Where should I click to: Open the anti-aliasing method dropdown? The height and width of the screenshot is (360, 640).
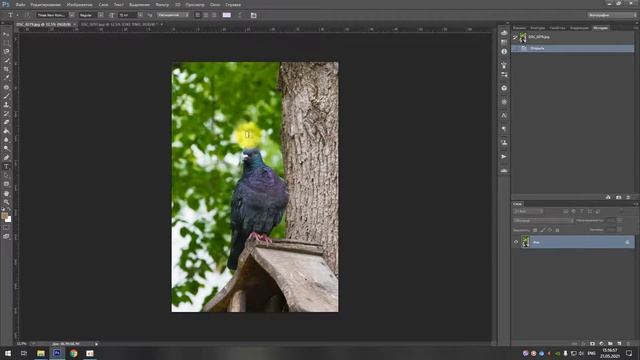pyautogui.click(x=173, y=15)
